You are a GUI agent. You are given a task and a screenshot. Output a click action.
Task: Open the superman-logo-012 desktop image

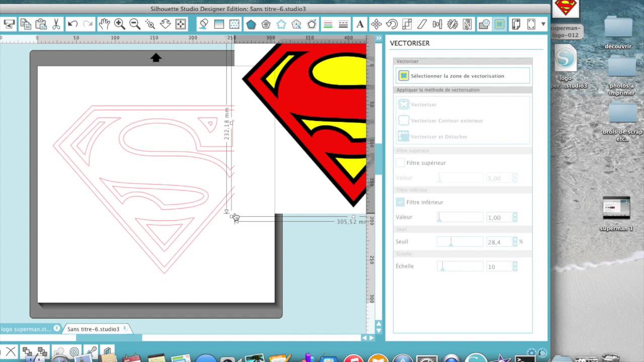coord(566,19)
